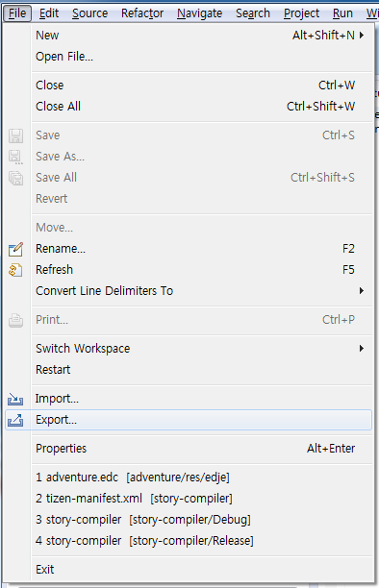This screenshot has height=588, width=379.
Task: Click the Import icon in File menu
Action: click(x=15, y=399)
